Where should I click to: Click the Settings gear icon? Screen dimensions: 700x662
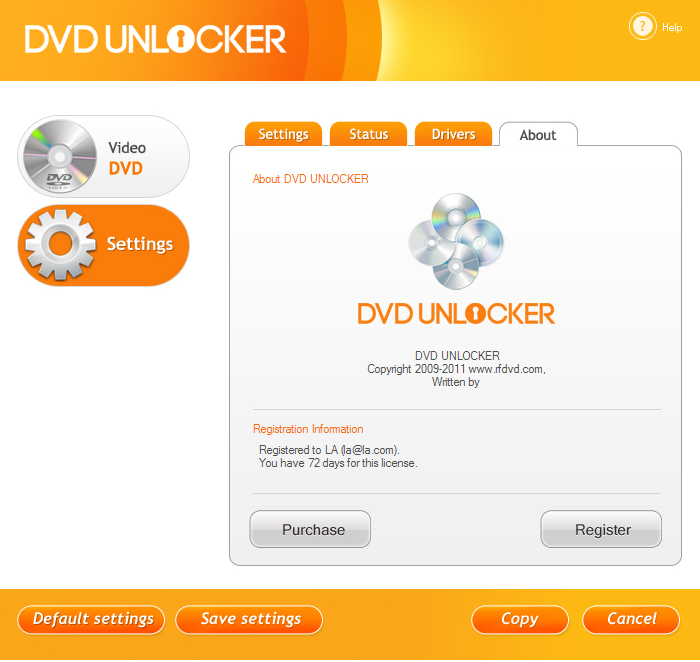pyautogui.click(x=60, y=245)
